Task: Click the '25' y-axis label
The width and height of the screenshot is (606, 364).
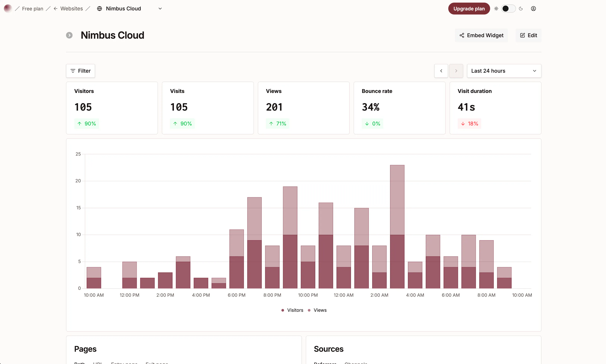Action: [78, 154]
